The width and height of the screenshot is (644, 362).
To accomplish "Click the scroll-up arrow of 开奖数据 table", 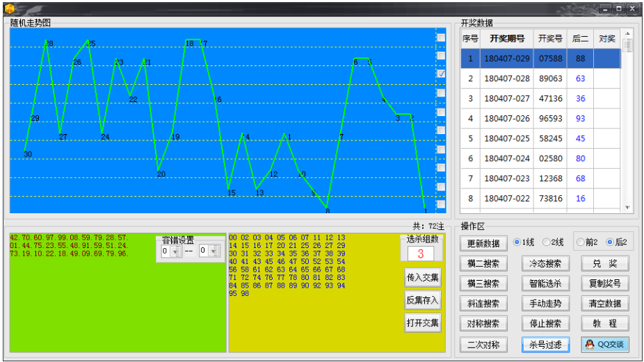I will pos(627,33).
